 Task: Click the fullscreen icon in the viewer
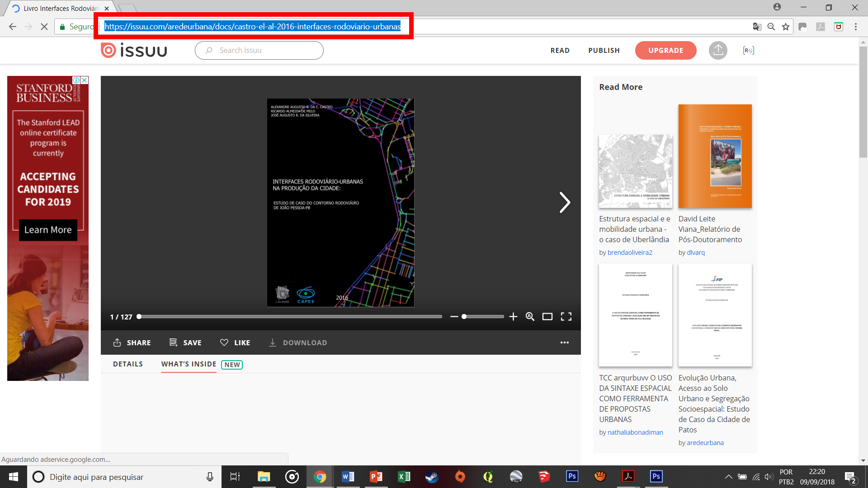tap(566, 317)
